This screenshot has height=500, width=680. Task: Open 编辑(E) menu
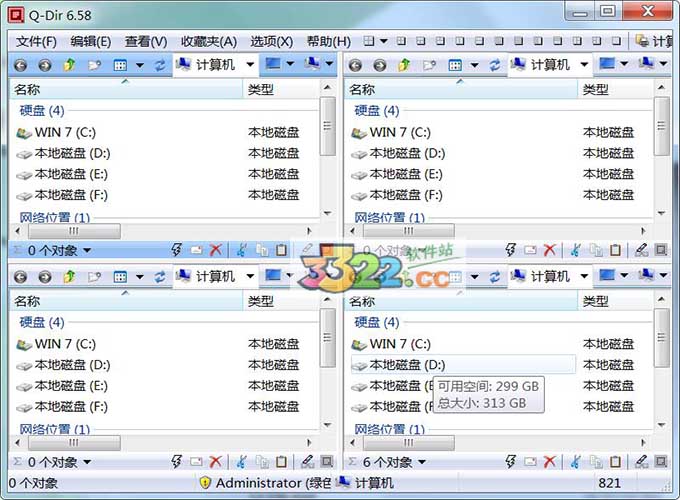coord(91,42)
